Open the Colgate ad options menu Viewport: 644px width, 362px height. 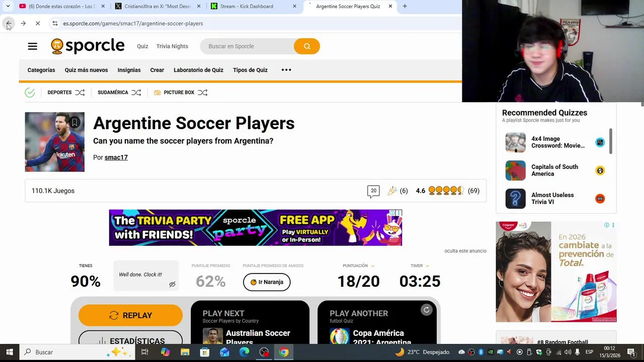[x=613, y=225]
